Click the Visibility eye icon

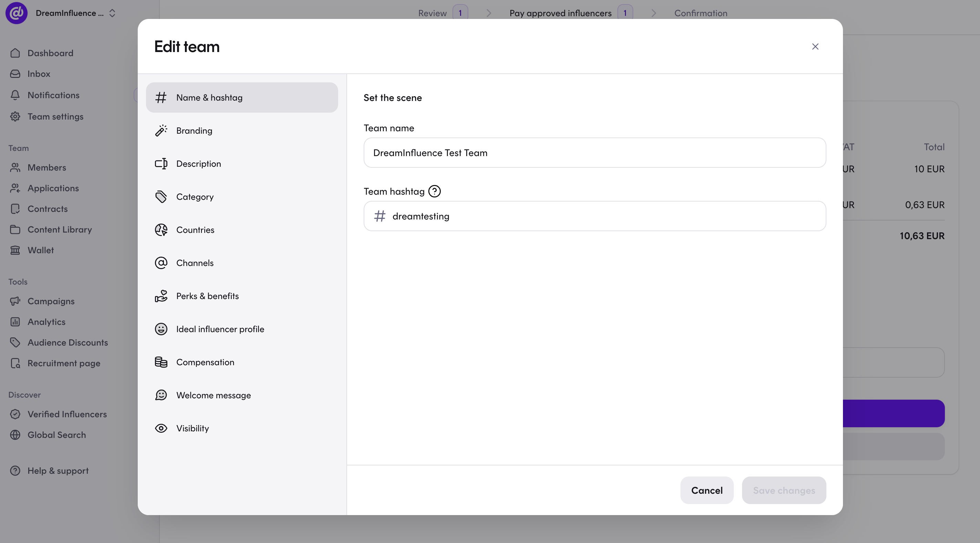coord(161,428)
